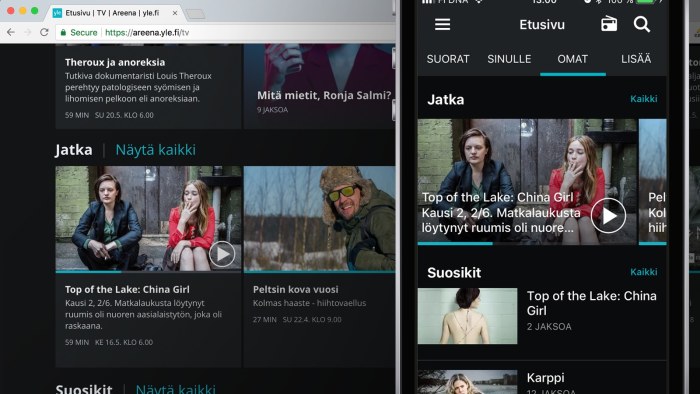Click Suosikit heading in mobile app

(454, 273)
